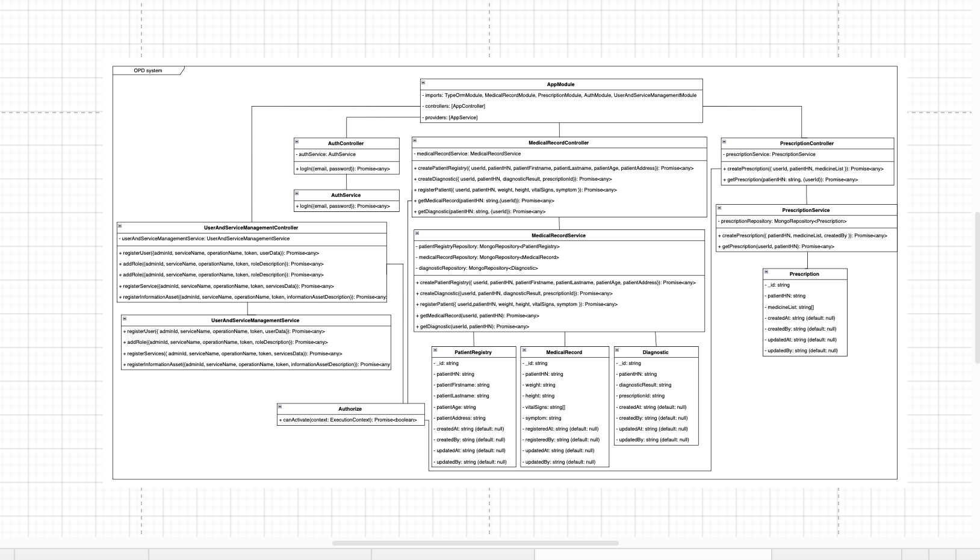Click the collapse icon on AuthController
This screenshot has height=560, width=980.
pos(296,143)
